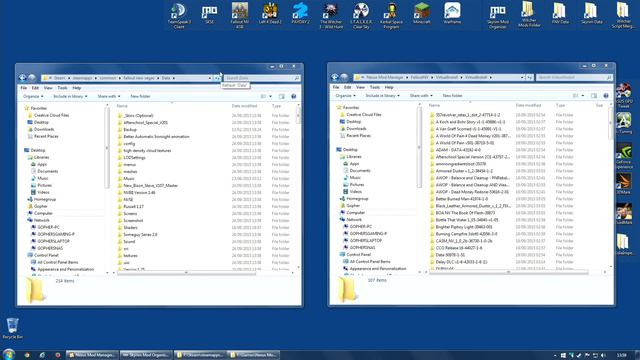Open the Skyrim Mod Organizer desktop shortcut
Viewport: 640px width, 360px height.
498,16
